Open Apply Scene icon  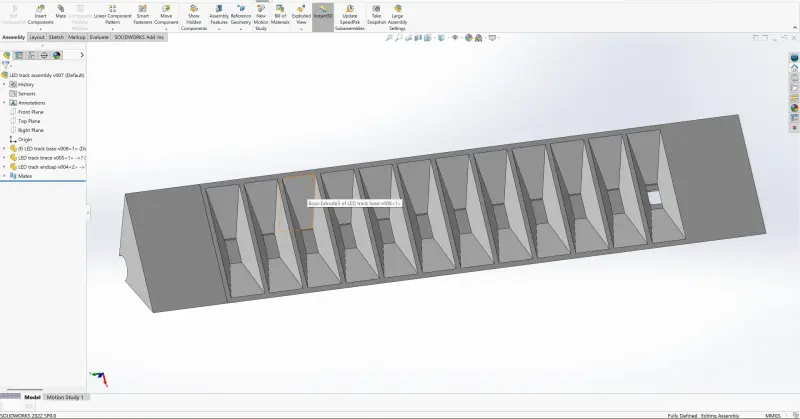pyautogui.click(x=479, y=38)
